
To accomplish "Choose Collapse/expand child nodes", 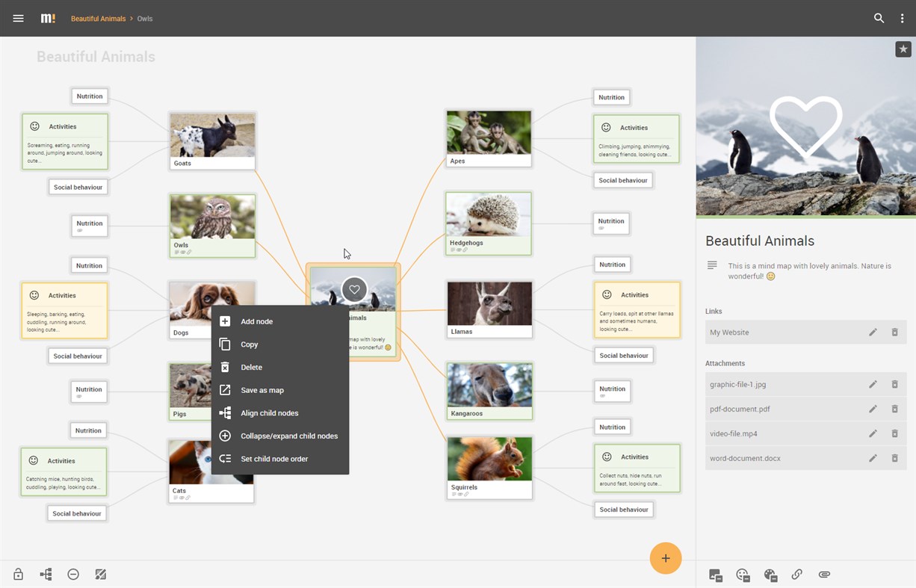I will coord(289,436).
